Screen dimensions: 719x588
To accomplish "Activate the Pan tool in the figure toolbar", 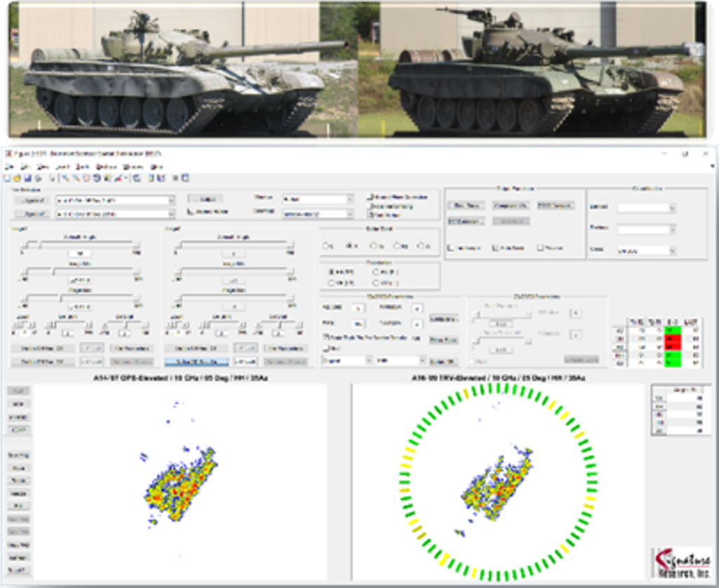I will coord(86,176).
